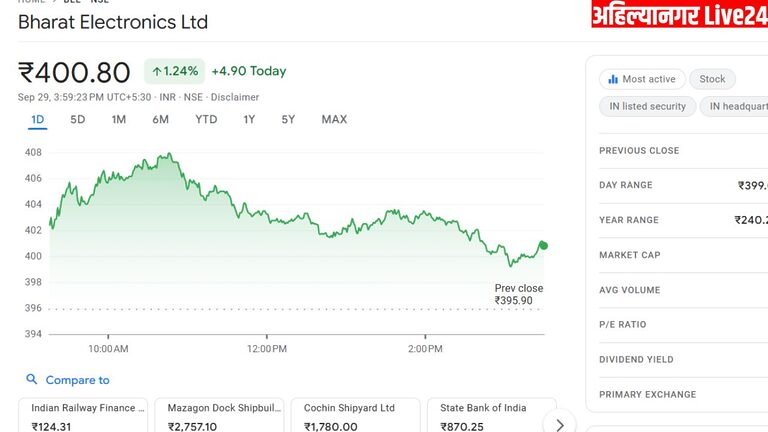Click the green percentage change up-arrow

[x=157, y=71]
